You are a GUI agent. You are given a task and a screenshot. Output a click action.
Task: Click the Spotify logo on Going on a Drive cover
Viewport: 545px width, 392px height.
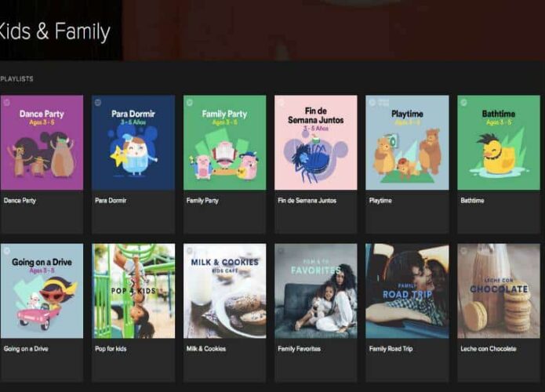[6, 251]
